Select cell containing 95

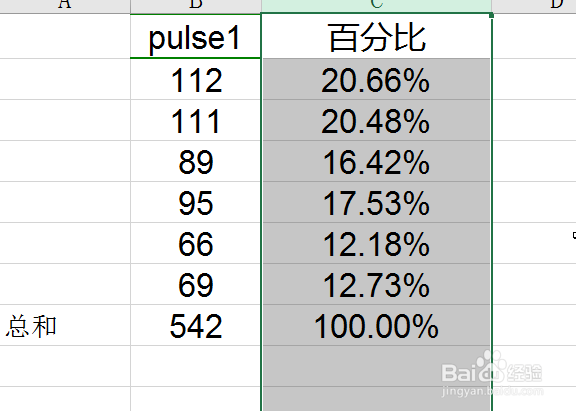[195, 202]
